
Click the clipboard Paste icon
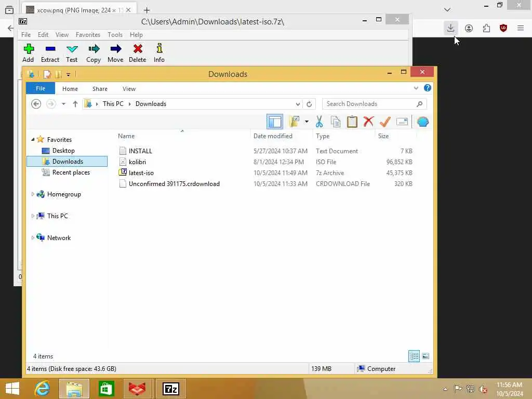(x=352, y=122)
